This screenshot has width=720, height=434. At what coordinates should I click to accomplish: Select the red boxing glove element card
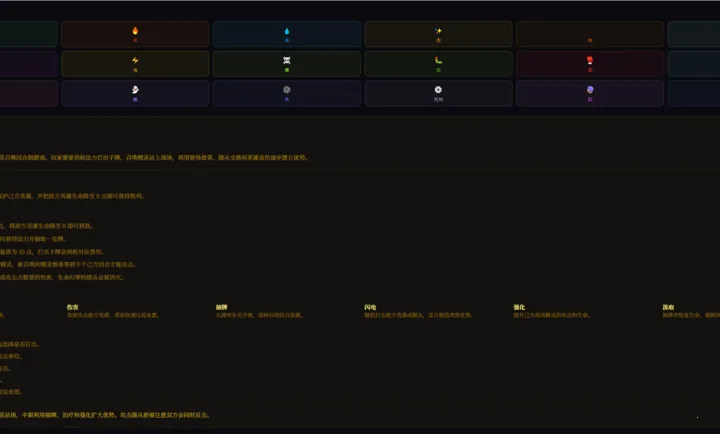click(590, 63)
